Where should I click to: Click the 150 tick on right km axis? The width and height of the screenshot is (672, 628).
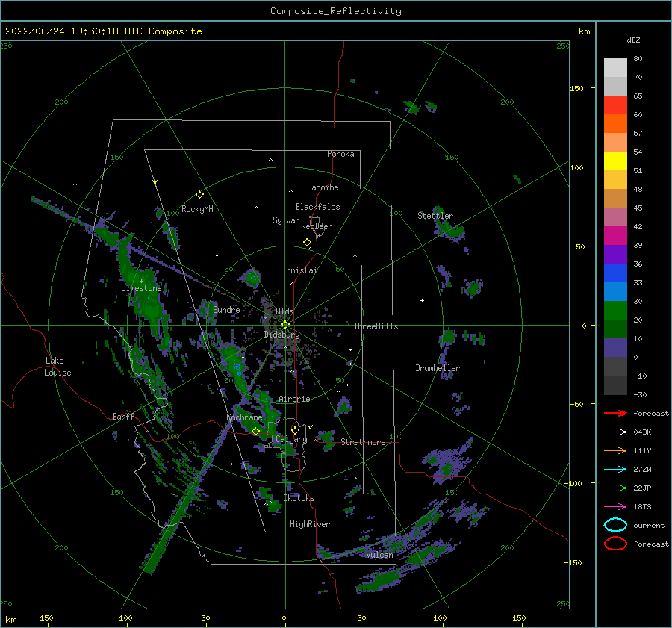[576, 88]
